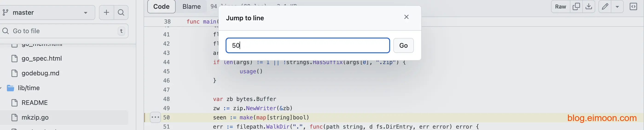
Task: Switch to the Code tab
Action: click(161, 6)
